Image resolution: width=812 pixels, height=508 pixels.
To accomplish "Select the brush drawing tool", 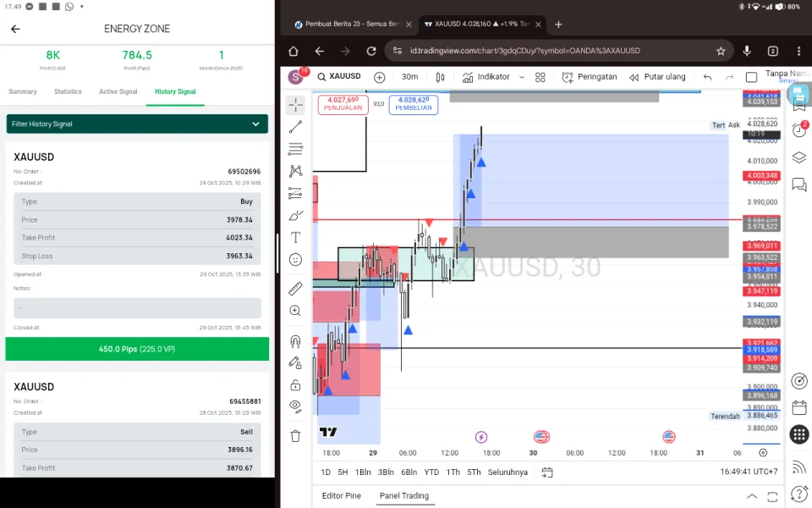I will [296, 216].
